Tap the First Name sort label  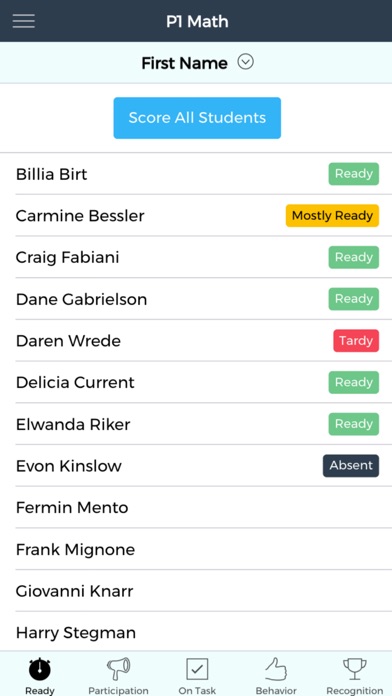[x=184, y=63]
